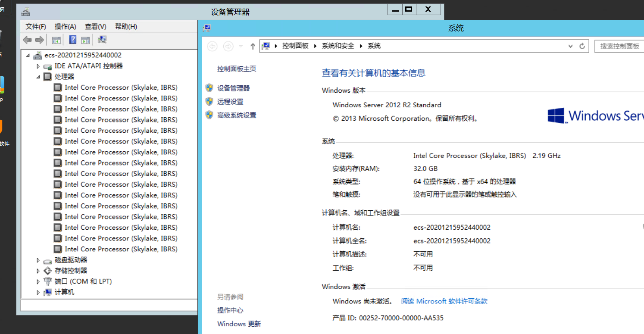Open the 设备管理器 link in System sidebar
Viewport: 644px width, 334px height.
[x=234, y=88]
